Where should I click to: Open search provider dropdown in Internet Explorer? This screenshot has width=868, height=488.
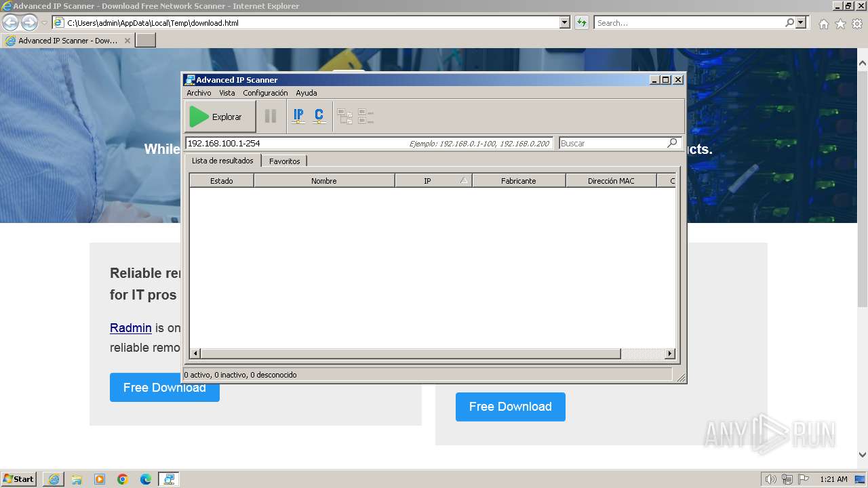pos(801,22)
